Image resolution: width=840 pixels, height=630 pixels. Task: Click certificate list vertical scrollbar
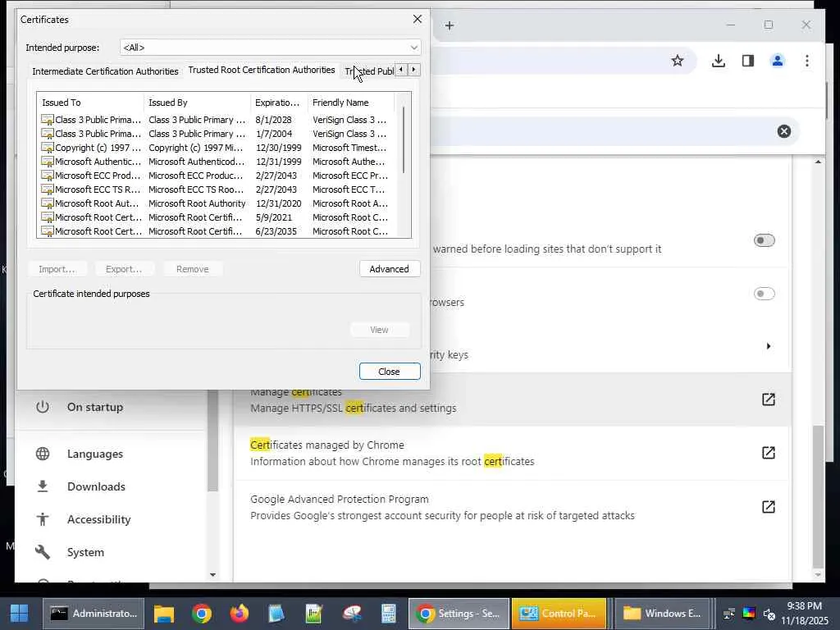[x=403, y=140]
